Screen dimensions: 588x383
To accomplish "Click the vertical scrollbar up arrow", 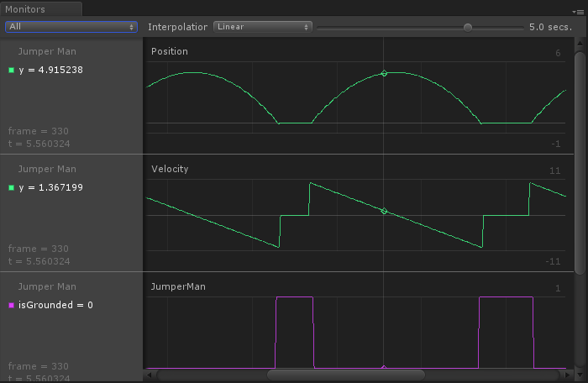I will point(580,43).
